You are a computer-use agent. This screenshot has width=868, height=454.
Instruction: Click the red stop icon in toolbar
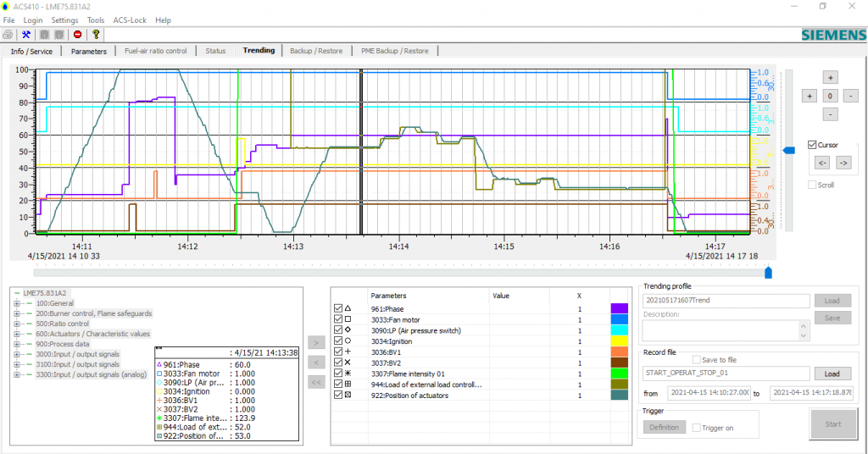77,35
